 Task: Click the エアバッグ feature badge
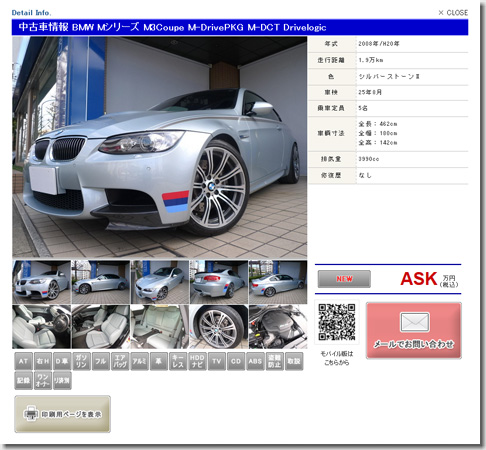click(x=120, y=361)
